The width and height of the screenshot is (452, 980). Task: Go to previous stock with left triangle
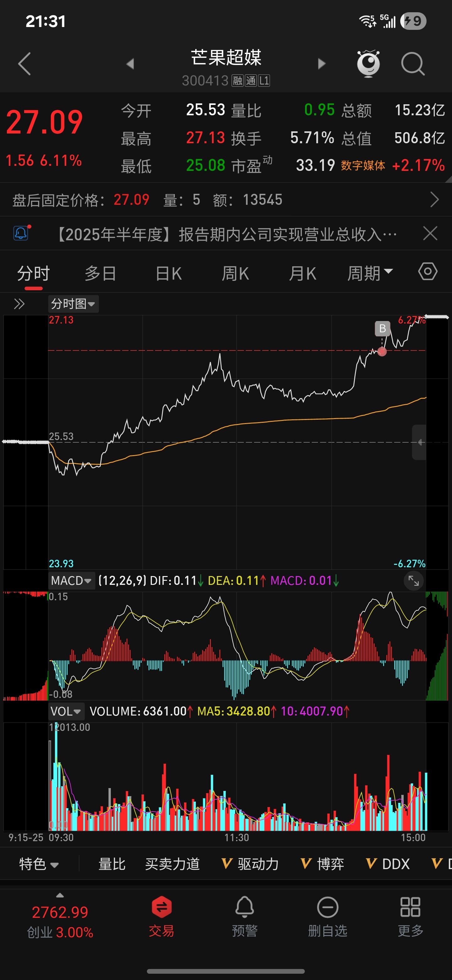click(x=130, y=63)
